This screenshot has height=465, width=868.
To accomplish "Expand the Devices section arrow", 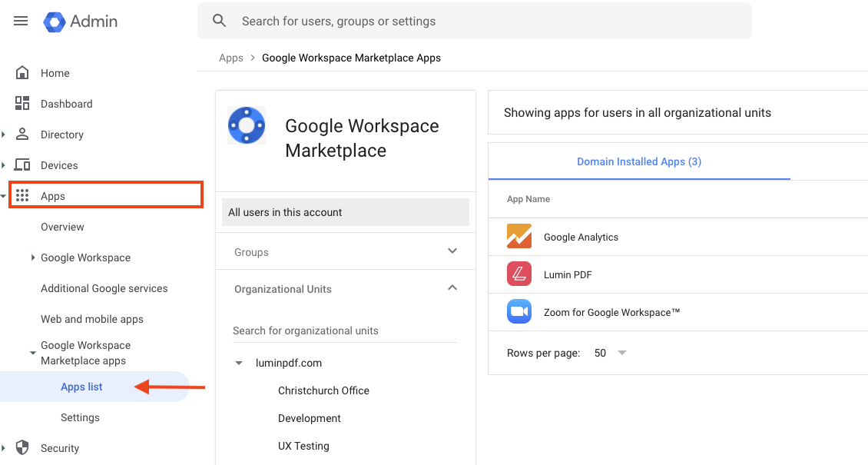I will (x=3, y=165).
